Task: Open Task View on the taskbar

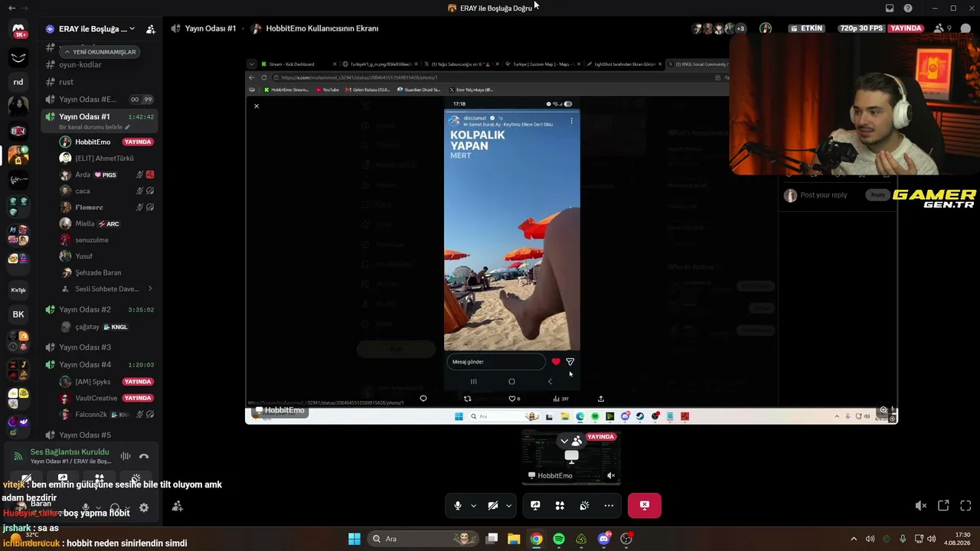Action: [x=492, y=539]
